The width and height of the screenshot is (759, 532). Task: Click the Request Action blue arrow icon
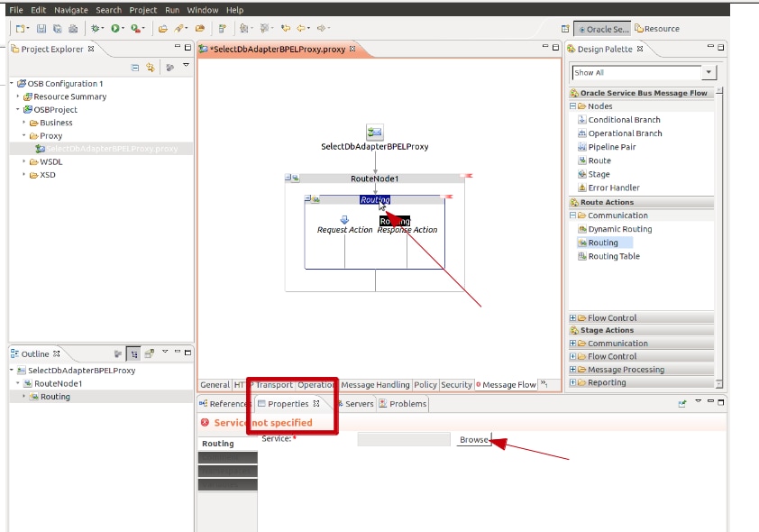coord(344,220)
